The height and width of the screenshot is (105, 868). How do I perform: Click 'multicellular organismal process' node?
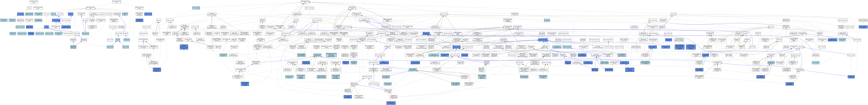[x=212, y=14]
